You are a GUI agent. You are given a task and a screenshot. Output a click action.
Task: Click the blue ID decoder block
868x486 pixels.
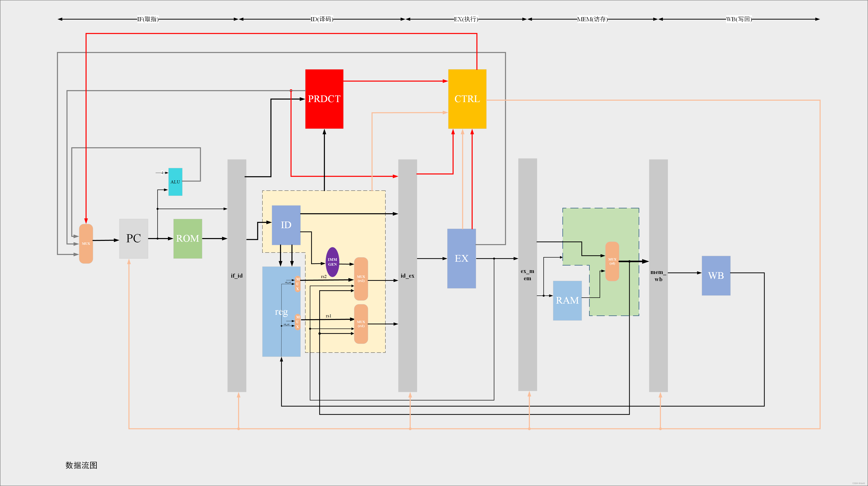pos(286,225)
